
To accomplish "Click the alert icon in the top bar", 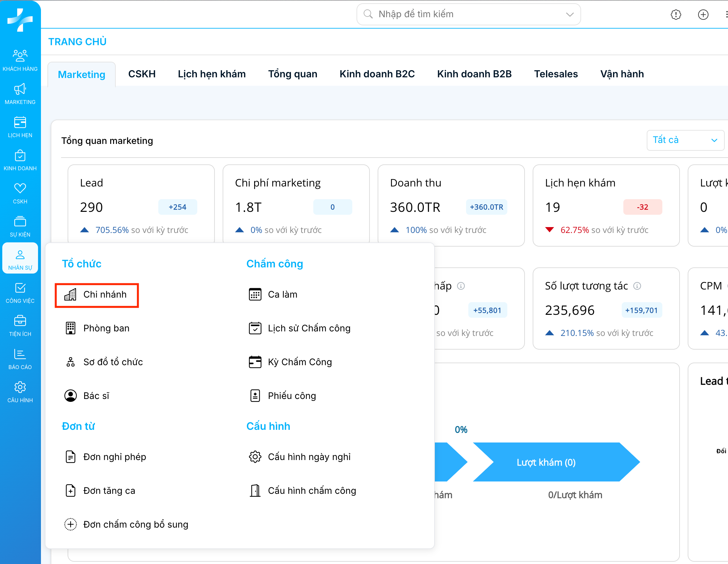I will pos(676,14).
